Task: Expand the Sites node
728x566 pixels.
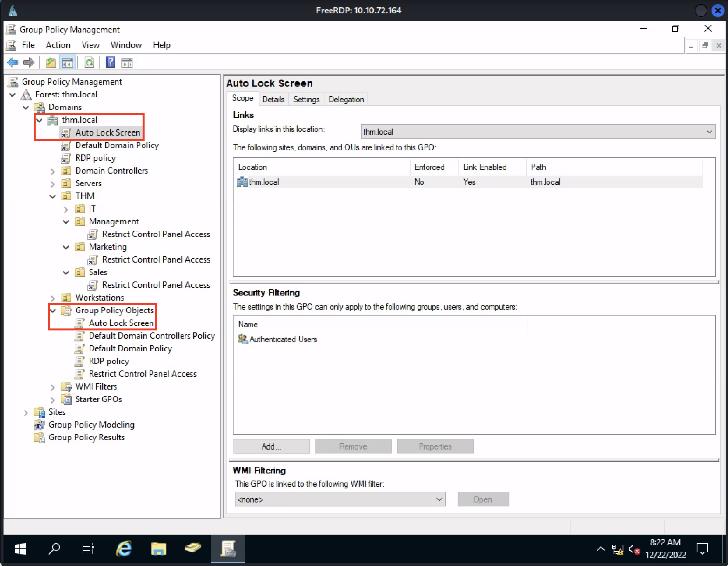Action: point(26,413)
